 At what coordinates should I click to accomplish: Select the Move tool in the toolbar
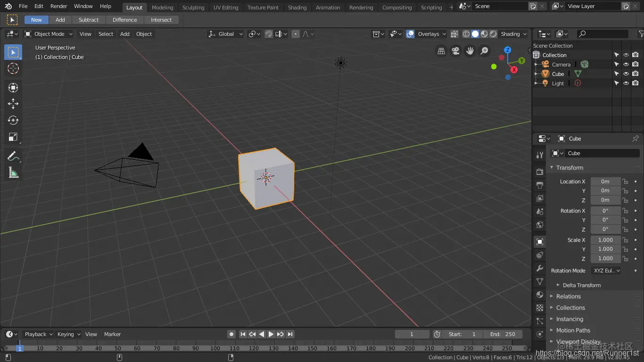13,104
